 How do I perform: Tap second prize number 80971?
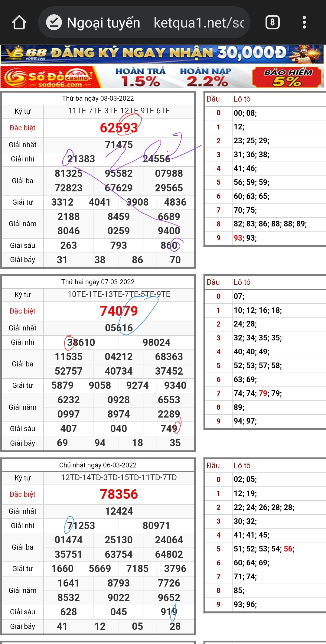pos(156,526)
